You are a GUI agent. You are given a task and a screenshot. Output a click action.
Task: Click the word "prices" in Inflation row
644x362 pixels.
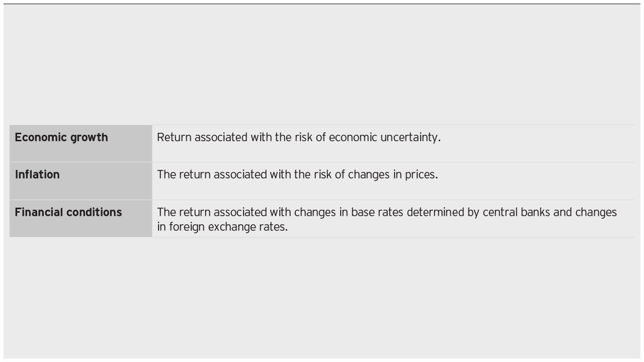(421, 174)
